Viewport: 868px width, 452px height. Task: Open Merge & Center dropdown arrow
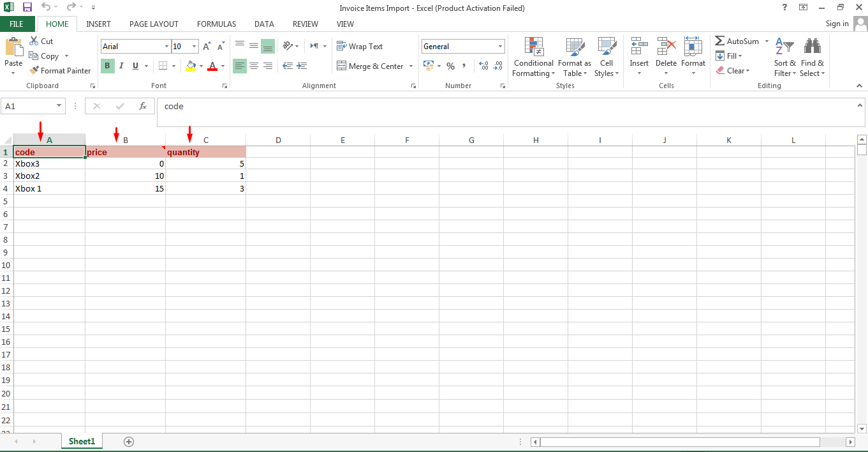point(411,66)
